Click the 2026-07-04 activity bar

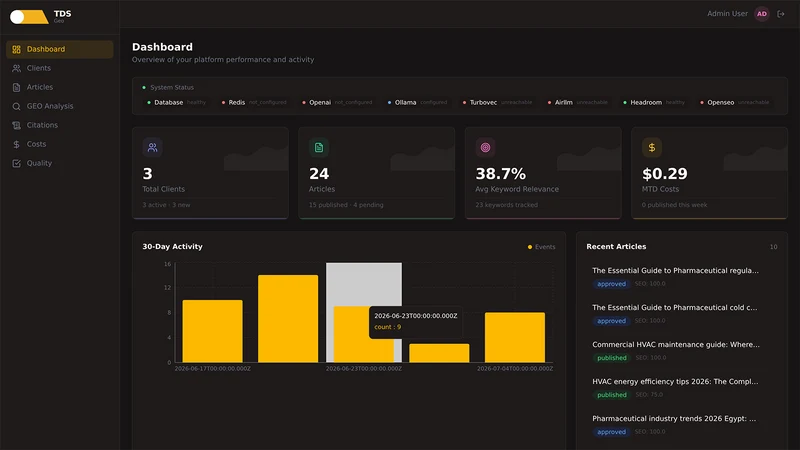515,337
